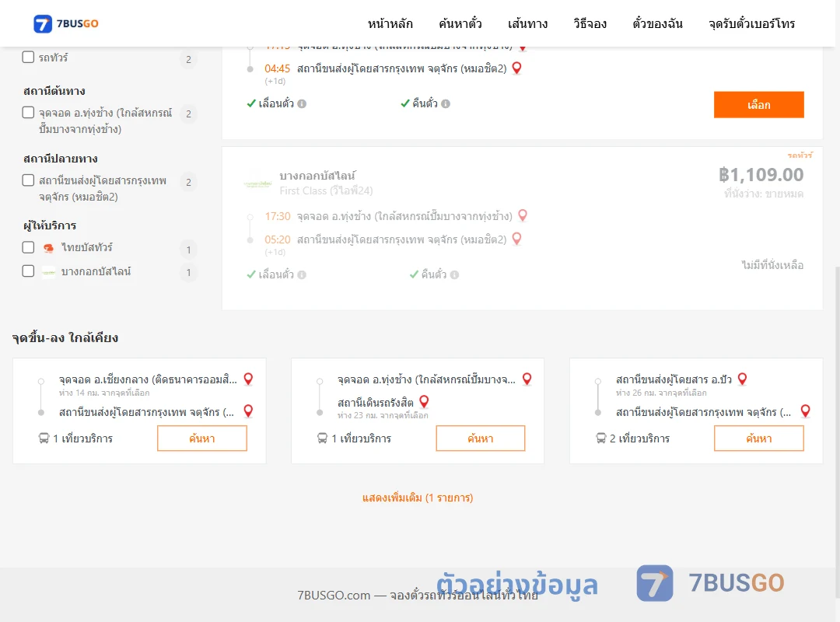Check the รถทัวร์ filter checkbox

(x=29, y=57)
